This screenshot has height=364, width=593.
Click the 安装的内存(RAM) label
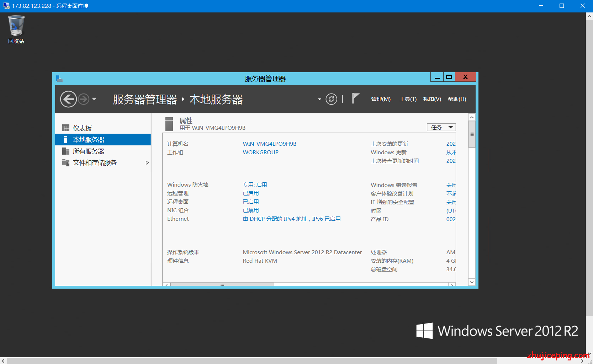(x=392, y=261)
